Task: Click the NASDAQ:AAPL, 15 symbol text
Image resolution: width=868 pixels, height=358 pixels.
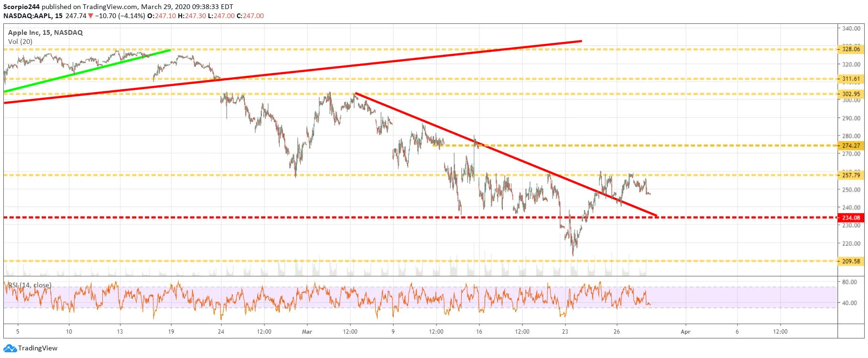Action: [33, 16]
